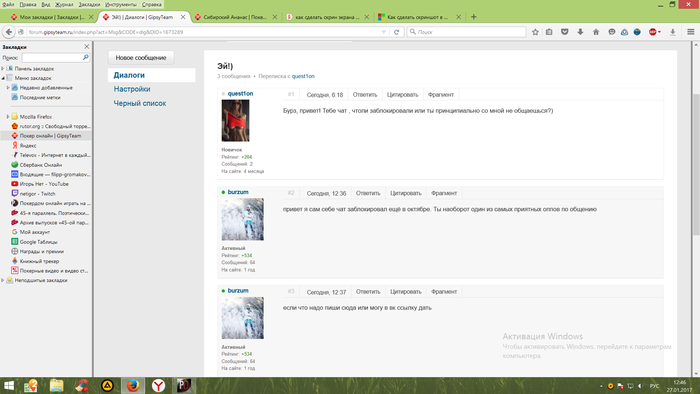Image resolution: width=700 pixels, height=394 pixels.
Task: Click the sidebar search magnifier icon
Action: [x=85, y=58]
